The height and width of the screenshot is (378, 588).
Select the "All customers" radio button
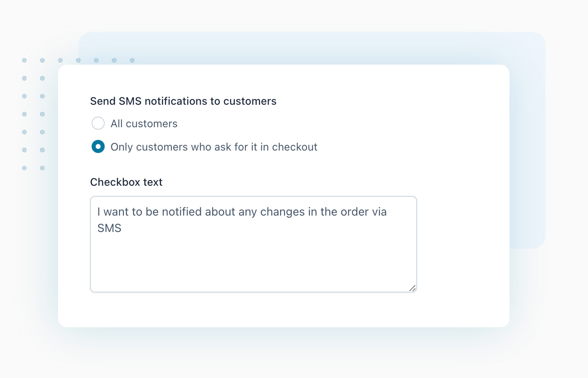(x=98, y=123)
